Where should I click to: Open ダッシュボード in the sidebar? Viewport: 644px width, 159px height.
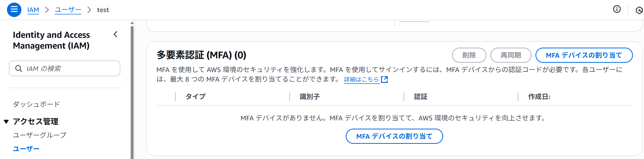click(x=36, y=104)
